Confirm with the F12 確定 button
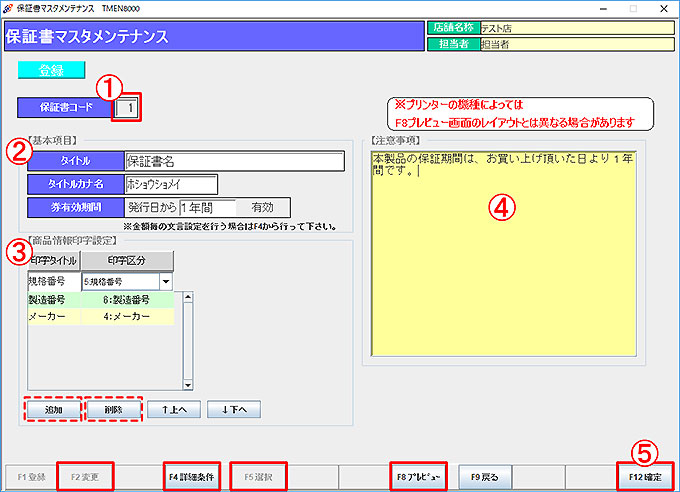This screenshot has width=680, height=492. click(x=645, y=477)
